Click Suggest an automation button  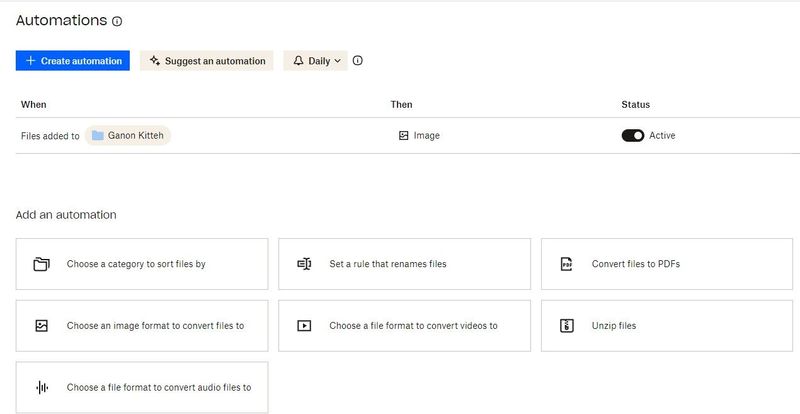[x=207, y=61]
